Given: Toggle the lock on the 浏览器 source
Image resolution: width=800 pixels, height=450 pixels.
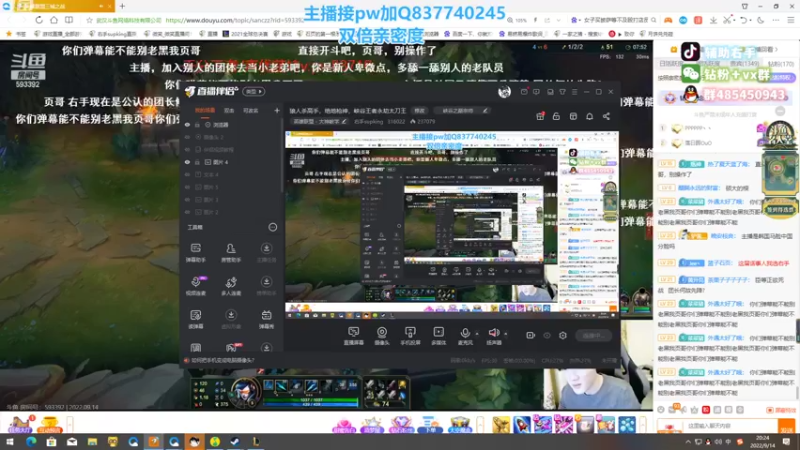Looking at the screenshot, I should coord(197,124).
